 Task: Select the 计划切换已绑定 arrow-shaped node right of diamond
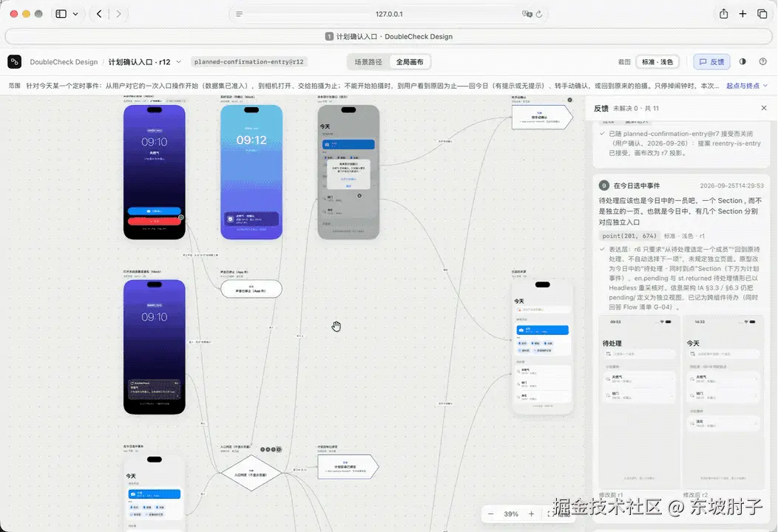click(x=348, y=467)
